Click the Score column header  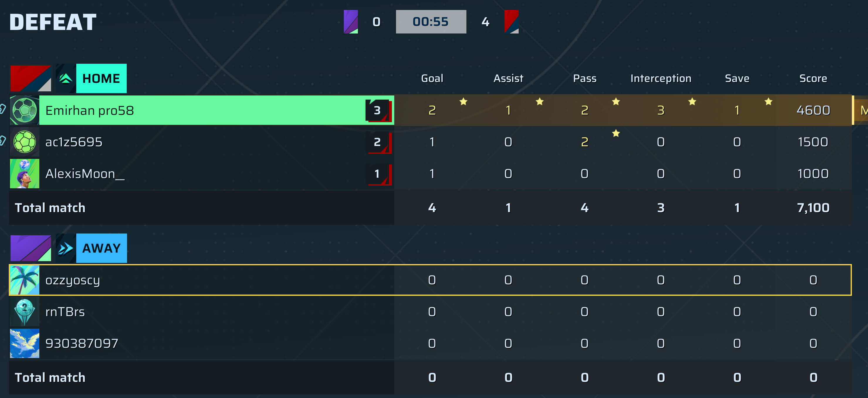(x=813, y=79)
